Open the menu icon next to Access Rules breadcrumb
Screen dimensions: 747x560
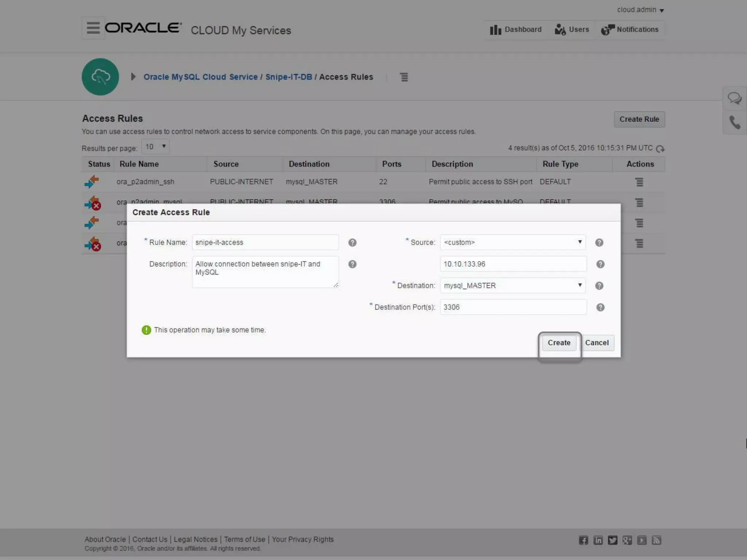[x=404, y=77]
